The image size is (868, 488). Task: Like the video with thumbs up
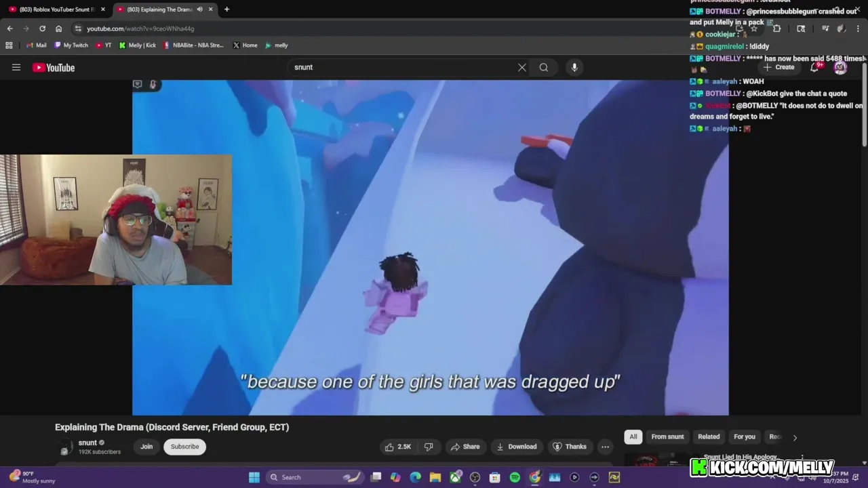398,447
